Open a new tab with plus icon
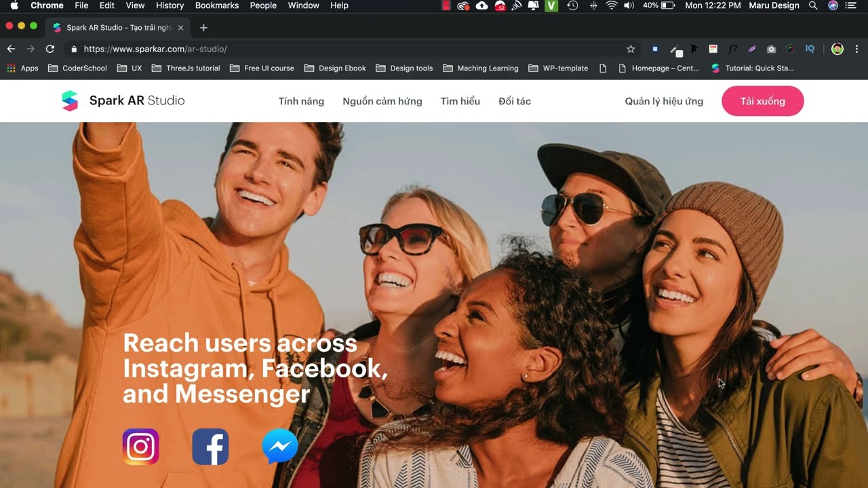Screen dimensions: 868x488 [x=203, y=28]
